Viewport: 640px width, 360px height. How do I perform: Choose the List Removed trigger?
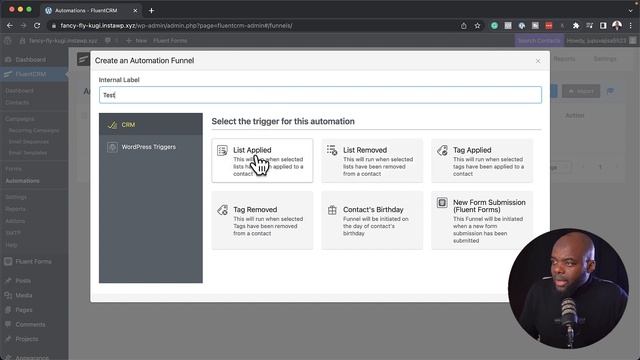tap(372, 160)
